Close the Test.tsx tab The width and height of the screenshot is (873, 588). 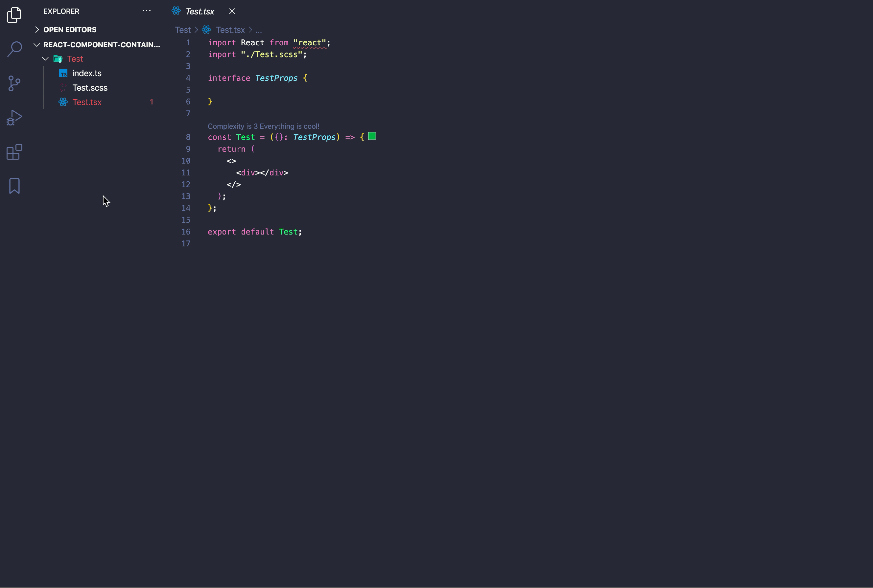pyautogui.click(x=232, y=11)
